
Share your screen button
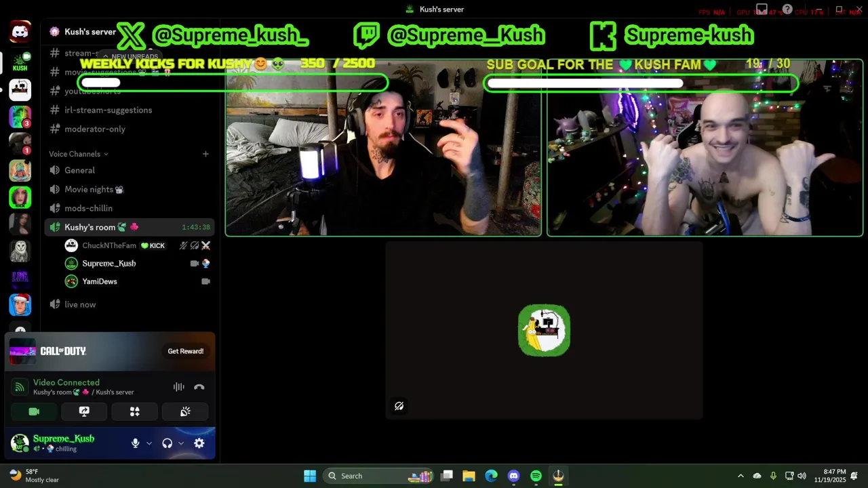pos(84,411)
